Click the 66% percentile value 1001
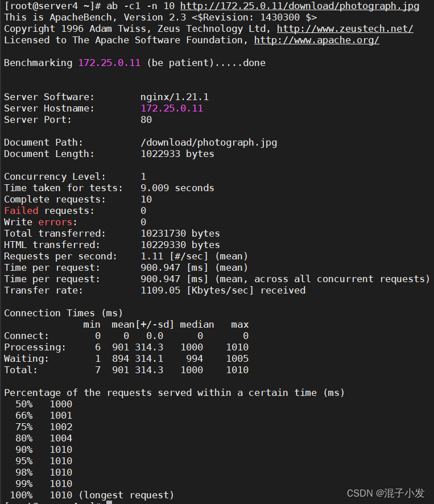 coord(61,416)
